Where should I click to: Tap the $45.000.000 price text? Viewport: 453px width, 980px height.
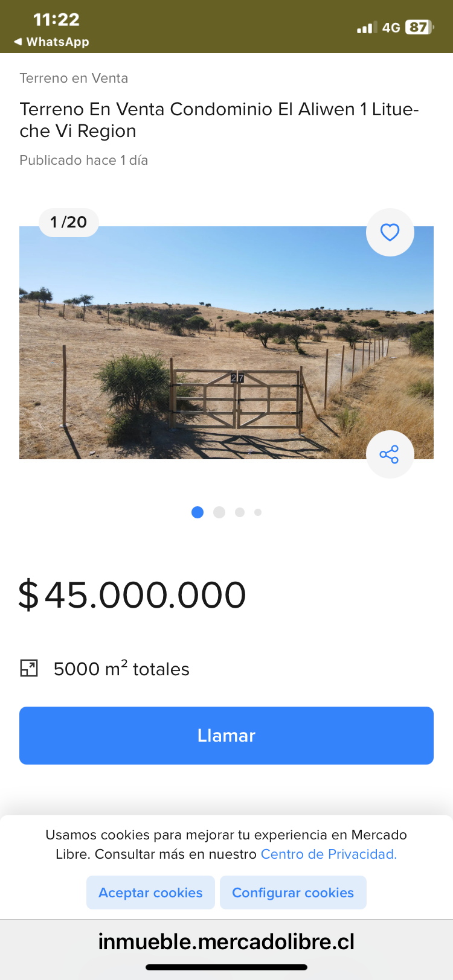(132, 595)
